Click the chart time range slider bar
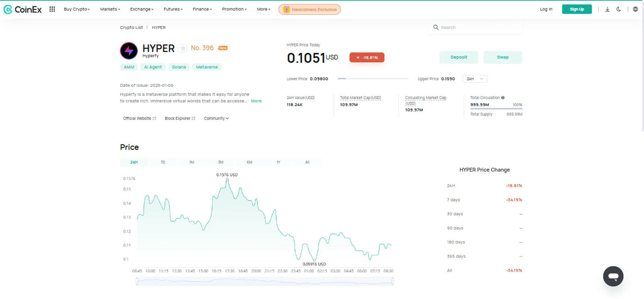 [x=265, y=282]
